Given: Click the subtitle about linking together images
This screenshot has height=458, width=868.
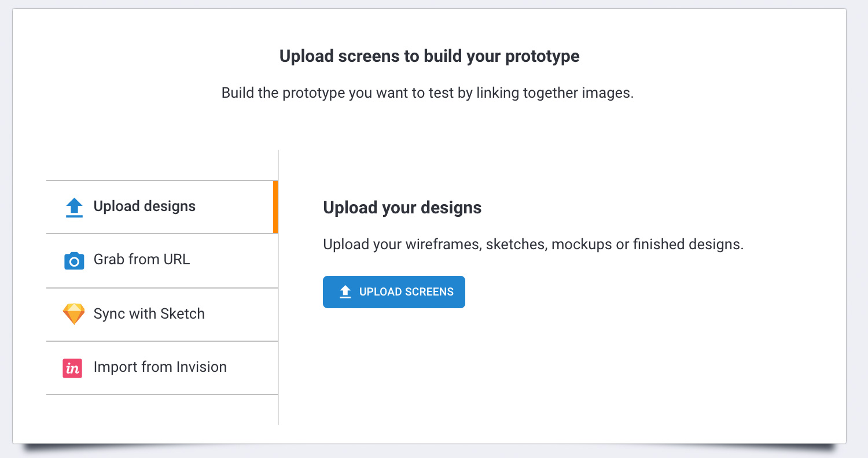Looking at the screenshot, I should (428, 93).
